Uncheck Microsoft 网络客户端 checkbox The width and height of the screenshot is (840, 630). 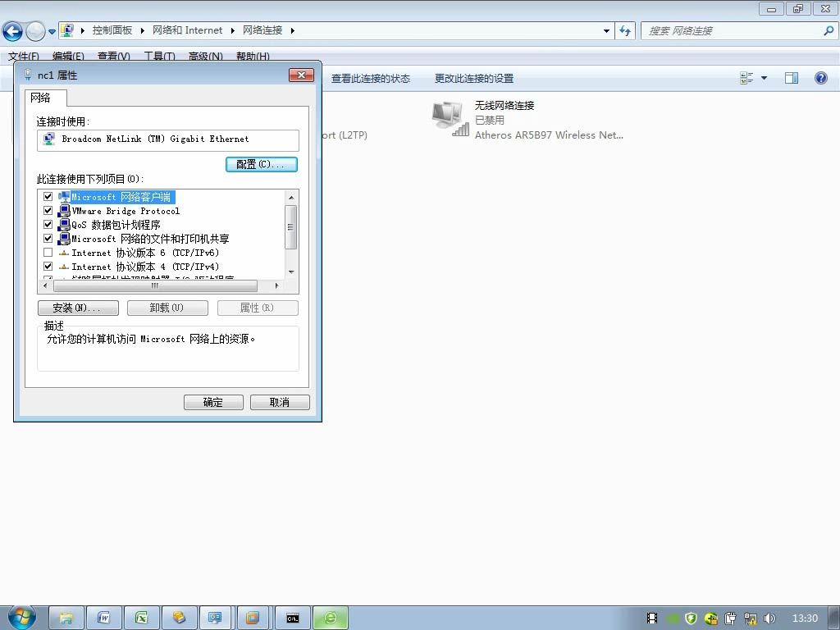point(48,197)
